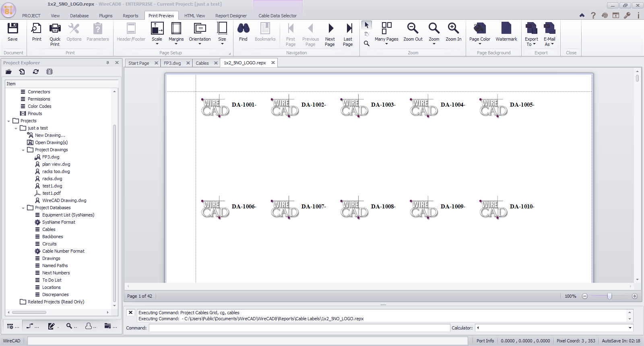Select the Named Paths item

(55, 266)
